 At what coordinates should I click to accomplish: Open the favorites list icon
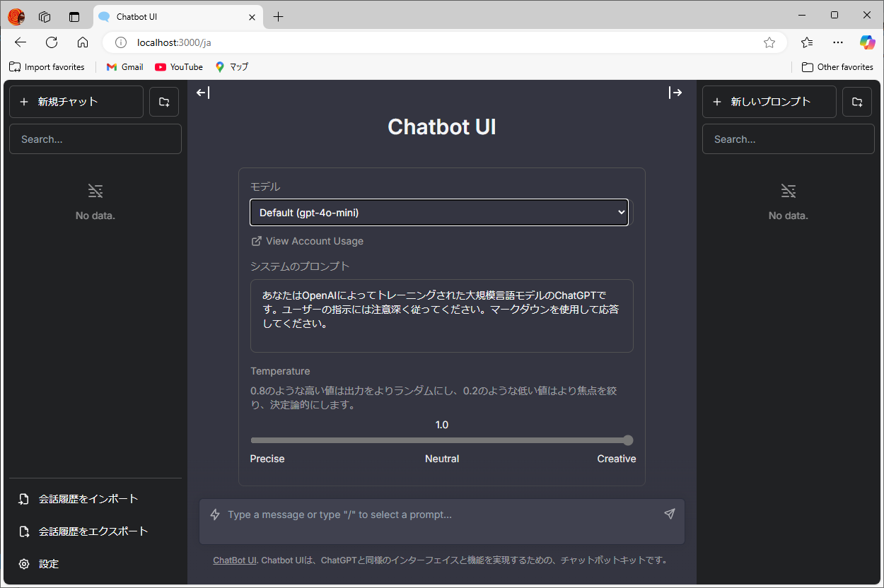(807, 42)
